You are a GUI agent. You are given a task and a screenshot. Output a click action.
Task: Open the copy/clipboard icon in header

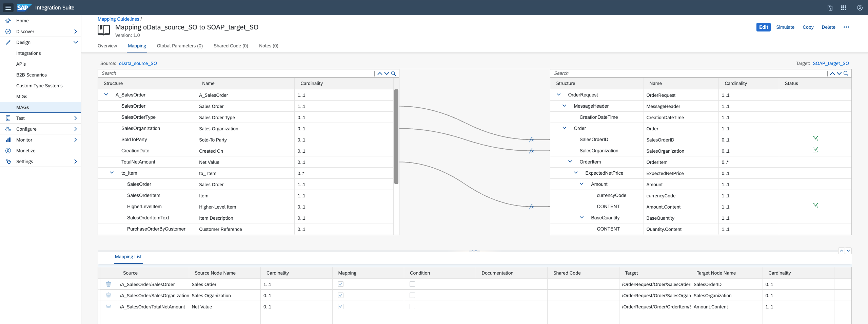[830, 8]
